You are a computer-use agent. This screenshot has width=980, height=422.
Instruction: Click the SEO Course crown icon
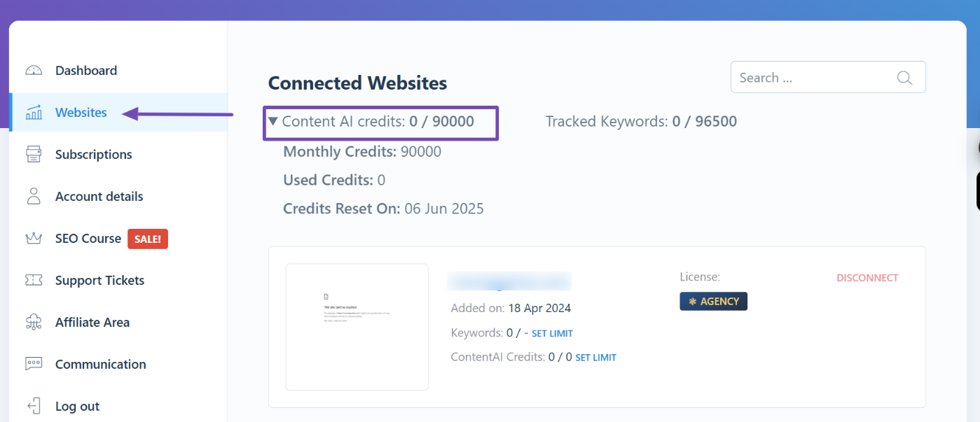[34, 239]
